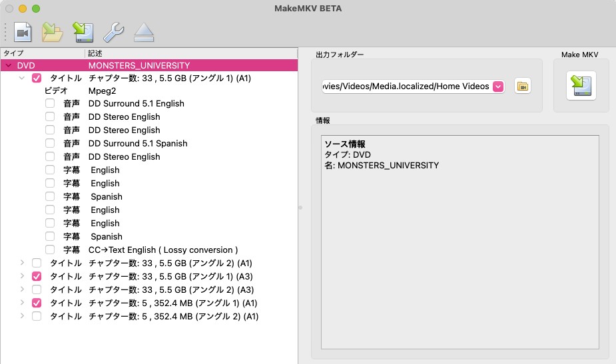Enable DD Surround 5.1 English audio
This screenshot has width=616, height=364.
click(50, 103)
